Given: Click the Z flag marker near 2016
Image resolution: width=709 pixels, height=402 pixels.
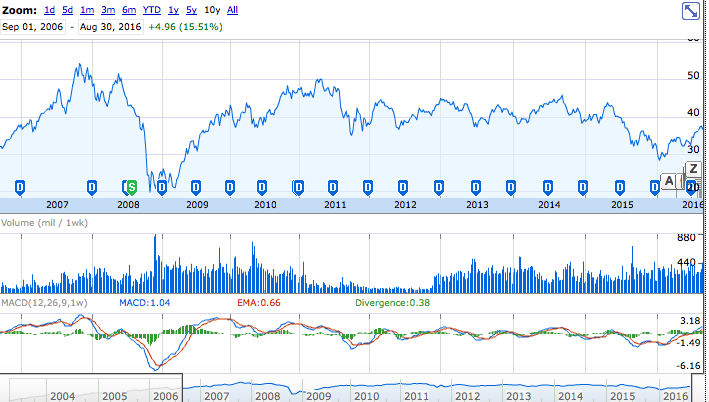Looking at the screenshot, I should (693, 170).
